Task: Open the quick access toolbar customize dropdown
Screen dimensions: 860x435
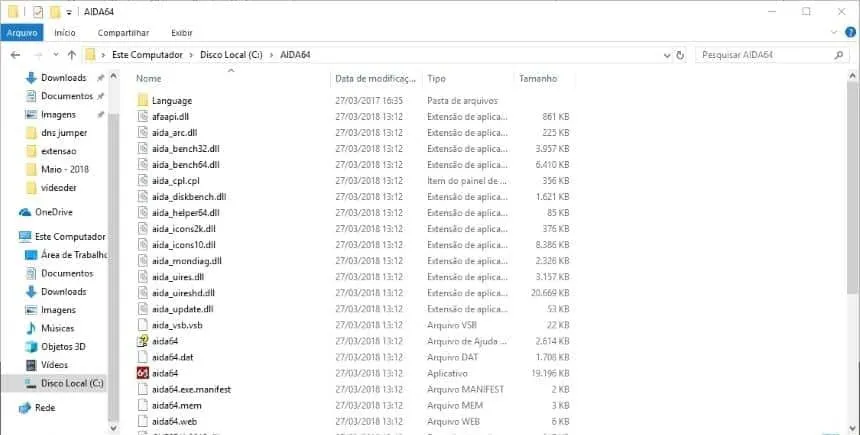Action: [x=69, y=12]
